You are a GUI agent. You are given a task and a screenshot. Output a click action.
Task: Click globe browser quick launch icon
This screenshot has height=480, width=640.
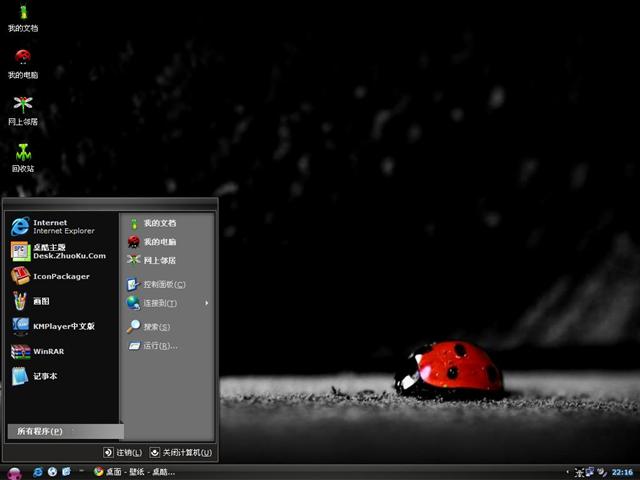(x=52, y=472)
